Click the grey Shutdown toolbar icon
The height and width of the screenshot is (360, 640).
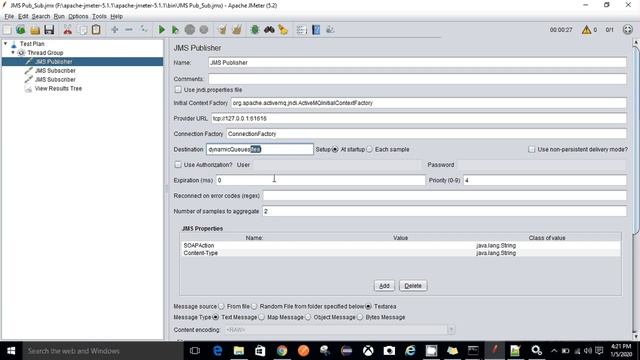point(204,30)
